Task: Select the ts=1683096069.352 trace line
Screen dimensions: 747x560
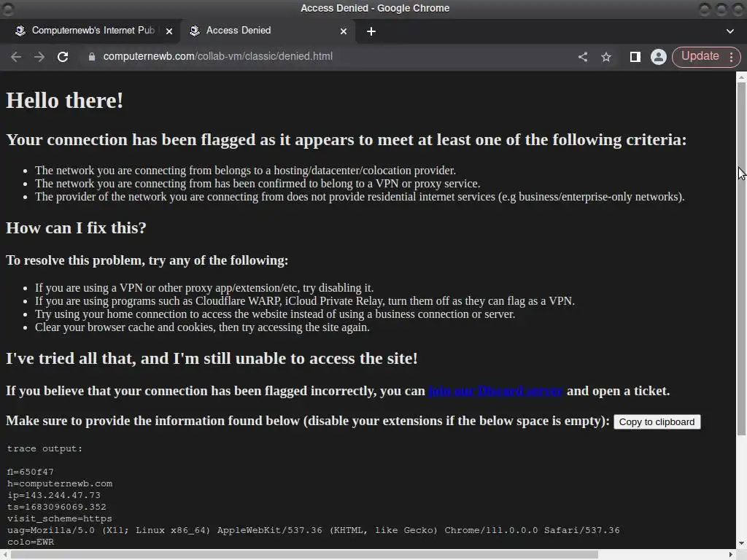Action: point(57,507)
